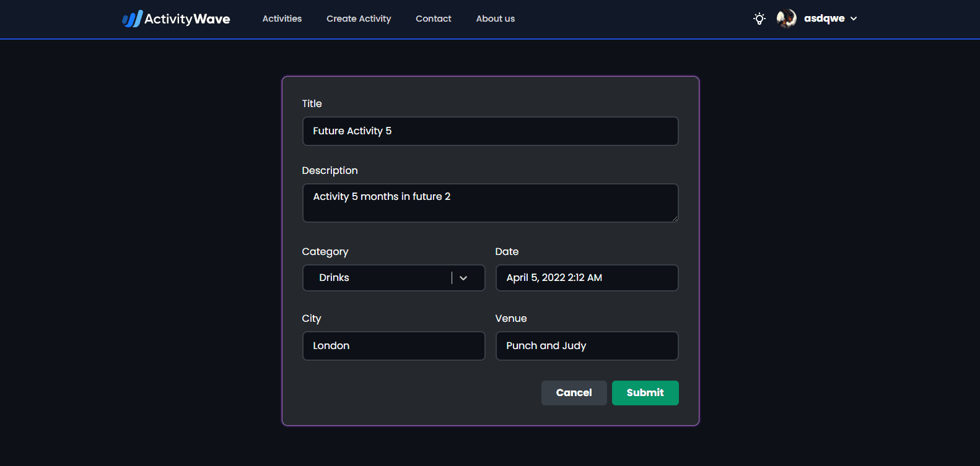Open the Category dropdown arrow
The image size is (980, 466).
point(463,278)
